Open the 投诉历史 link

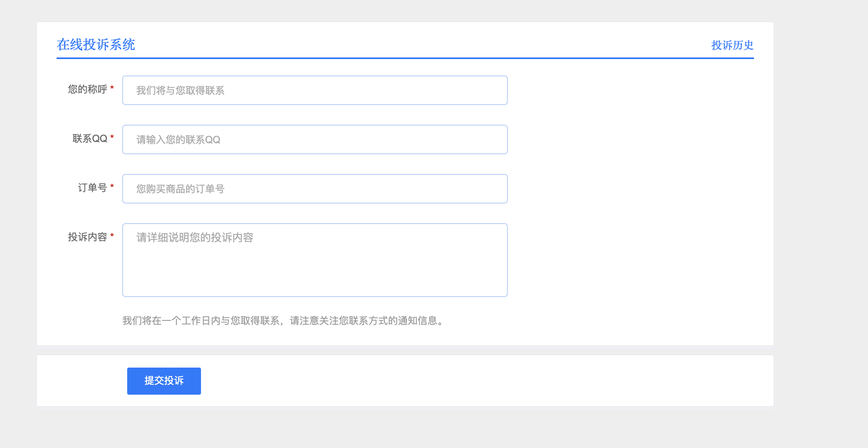732,45
